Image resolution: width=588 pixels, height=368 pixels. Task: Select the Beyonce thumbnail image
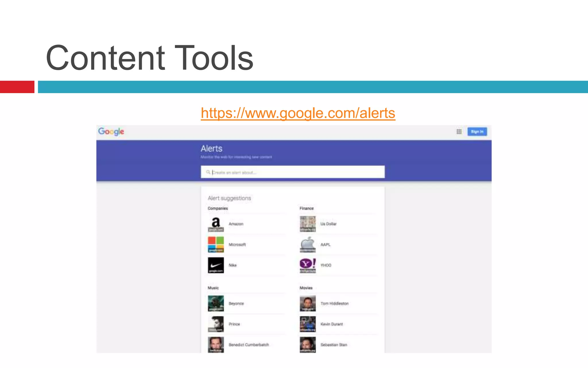coord(216,304)
